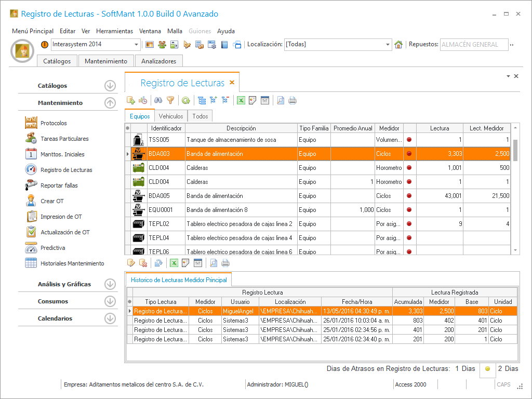532x399 pixels.
Task: Open Predictiva in the Mantenimiento sidebar
Action: [52, 248]
